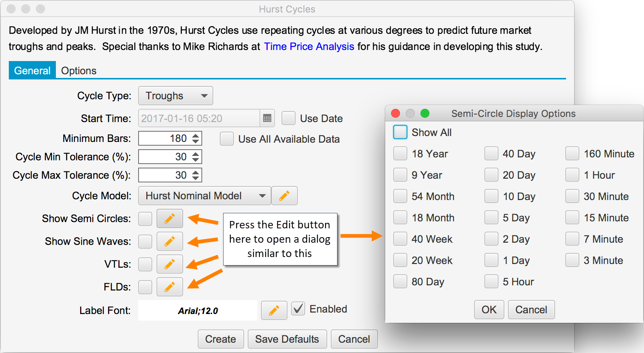Follow the Time Price Analysis link

coord(309,47)
